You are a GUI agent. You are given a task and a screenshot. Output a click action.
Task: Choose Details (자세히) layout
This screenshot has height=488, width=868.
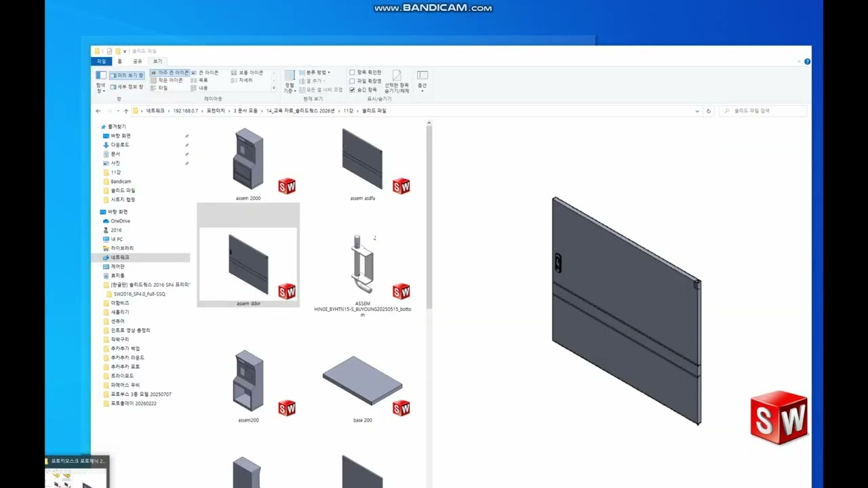click(x=242, y=80)
